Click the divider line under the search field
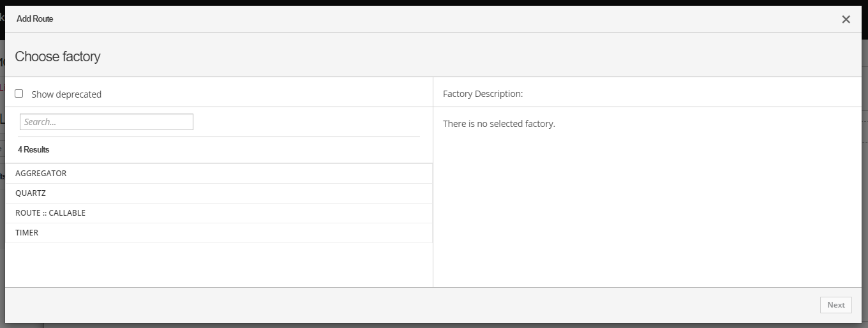 click(219, 137)
